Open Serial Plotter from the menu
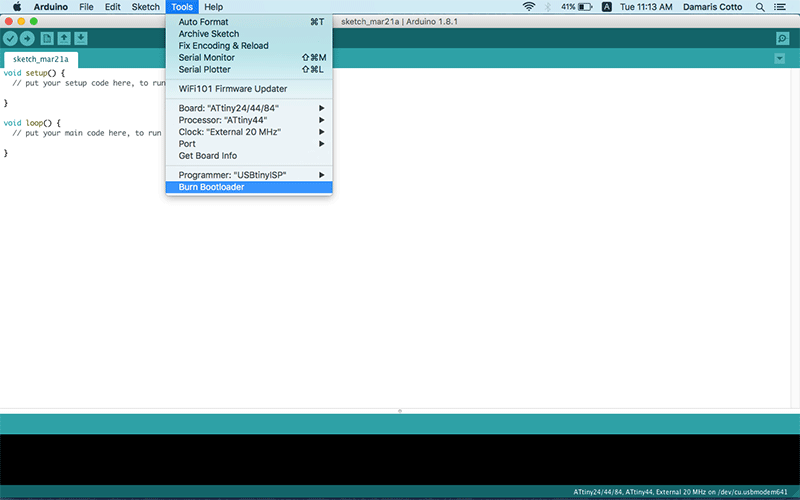Viewport: 800px width, 500px height. tap(249, 69)
